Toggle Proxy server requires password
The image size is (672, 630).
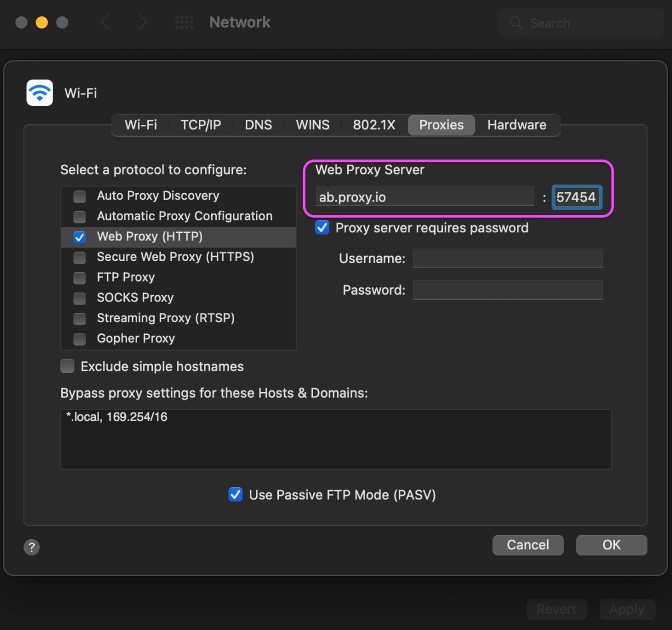[322, 227]
